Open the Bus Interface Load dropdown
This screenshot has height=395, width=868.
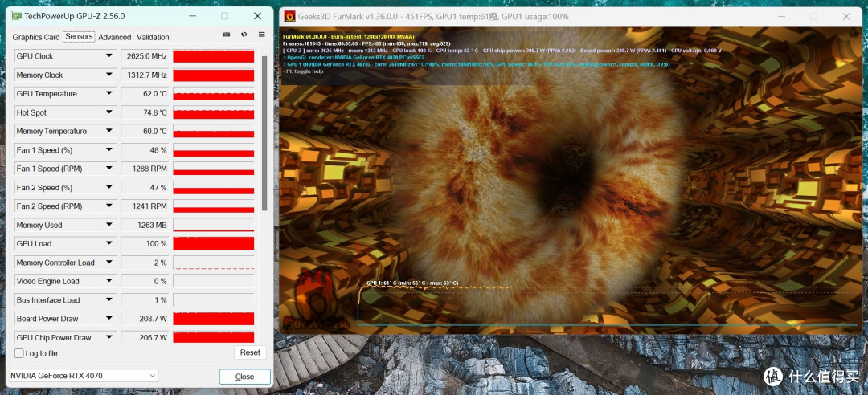click(x=109, y=300)
